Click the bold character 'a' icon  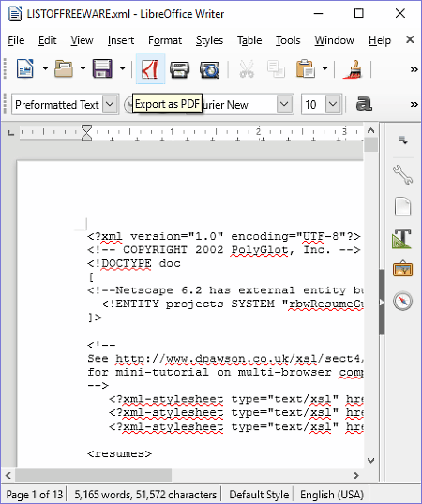(364, 104)
